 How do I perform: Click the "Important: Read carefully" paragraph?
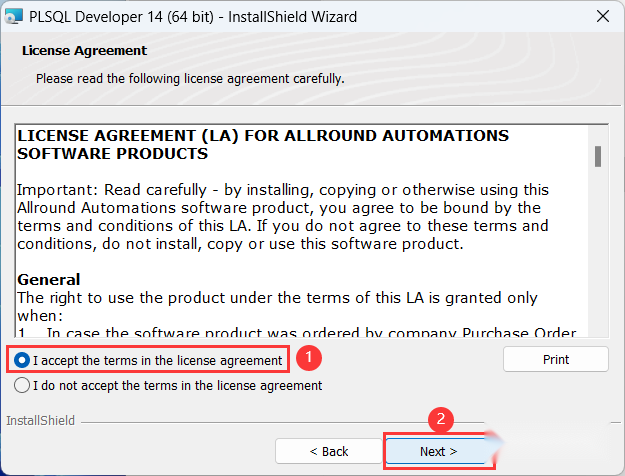[283, 216]
